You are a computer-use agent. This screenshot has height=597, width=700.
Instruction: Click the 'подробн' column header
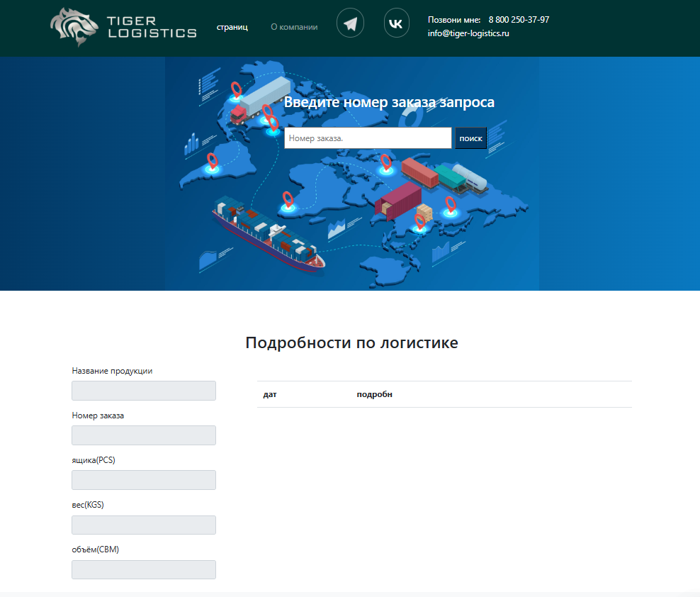coord(375,394)
